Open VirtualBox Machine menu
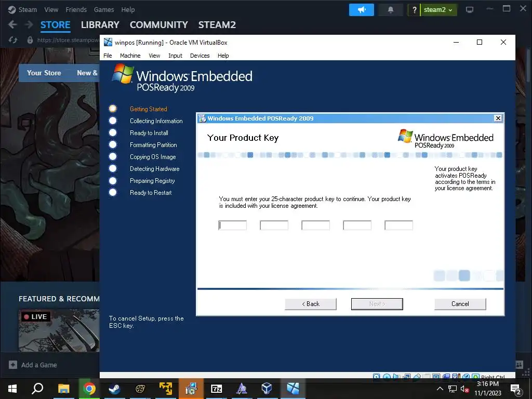The height and width of the screenshot is (399, 532). coord(130,56)
